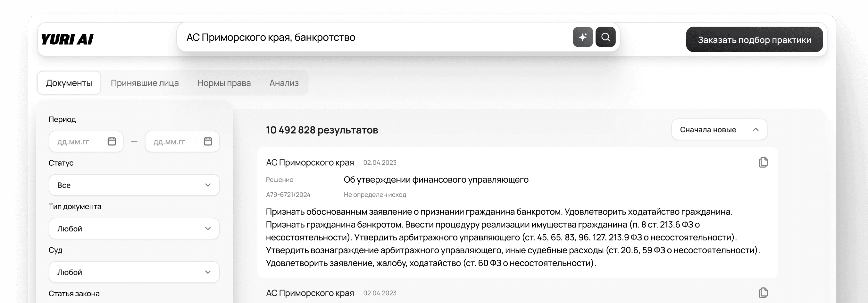
Task: Switch to the Принявшие лица tab
Action: pos(145,83)
